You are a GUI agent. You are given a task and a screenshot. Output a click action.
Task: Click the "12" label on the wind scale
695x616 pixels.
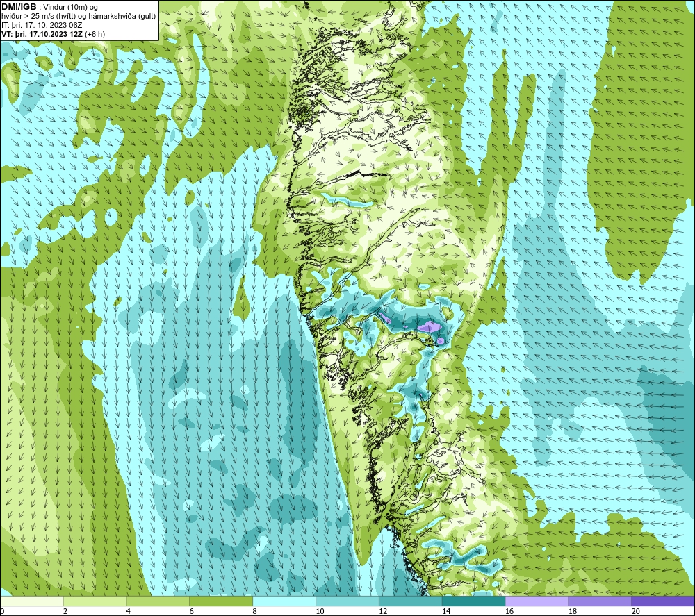(x=383, y=611)
